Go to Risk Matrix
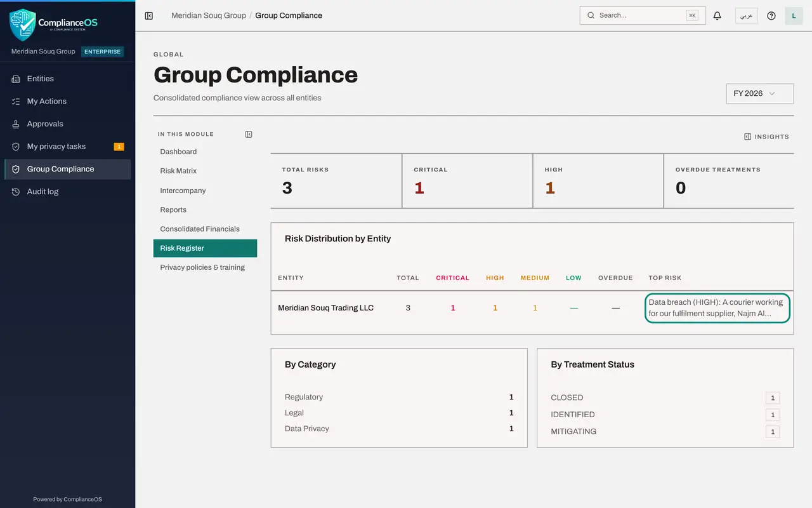 click(205, 171)
